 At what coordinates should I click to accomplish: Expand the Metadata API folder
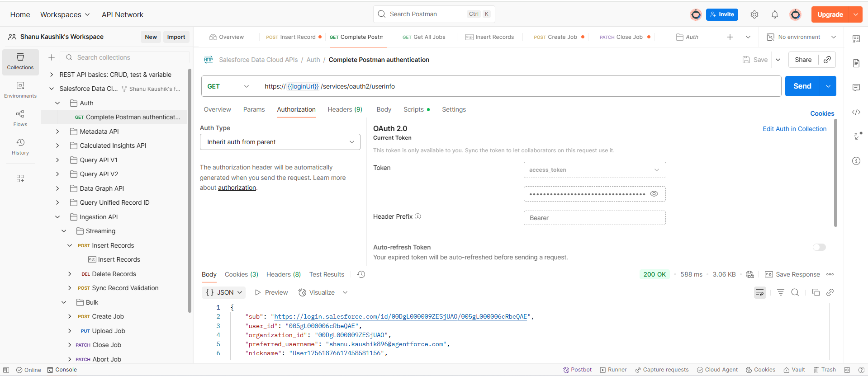tap(57, 132)
